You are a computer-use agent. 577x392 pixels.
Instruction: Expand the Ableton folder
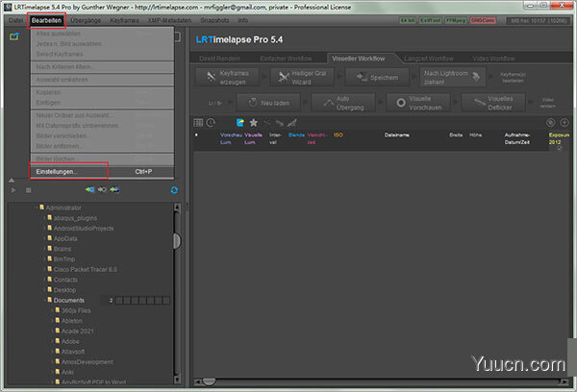(x=52, y=321)
